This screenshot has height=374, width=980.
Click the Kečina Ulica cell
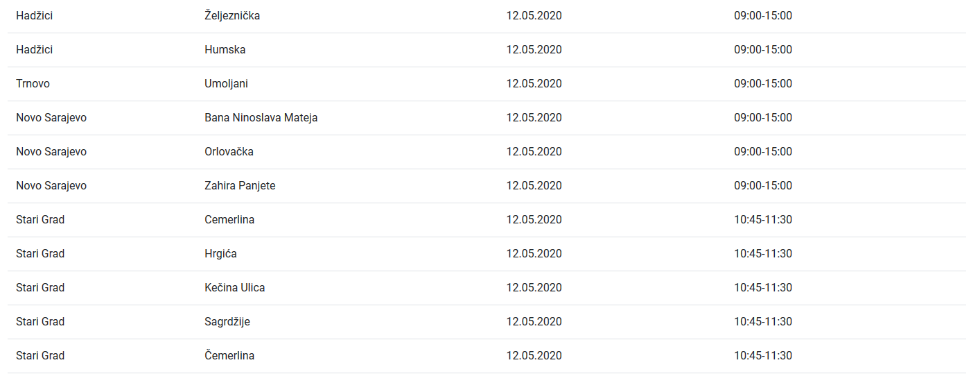click(x=234, y=287)
